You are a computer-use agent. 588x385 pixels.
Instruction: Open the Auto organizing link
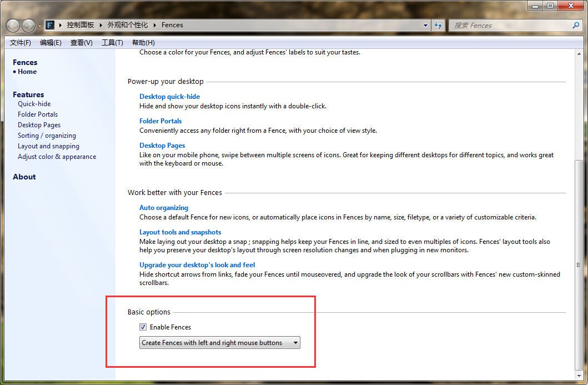click(163, 208)
